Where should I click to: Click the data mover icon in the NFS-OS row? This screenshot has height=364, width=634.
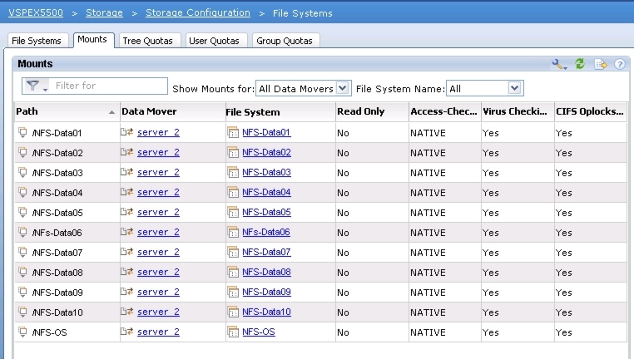pyautogui.click(x=127, y=332)
